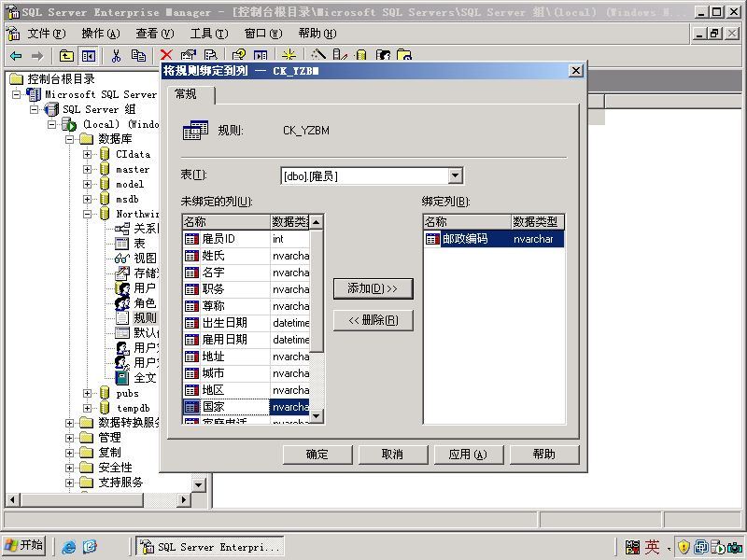This screenshot has width=747, height=560.
Task: Click the Properties toolbar icon
Action: coord(189,55)
